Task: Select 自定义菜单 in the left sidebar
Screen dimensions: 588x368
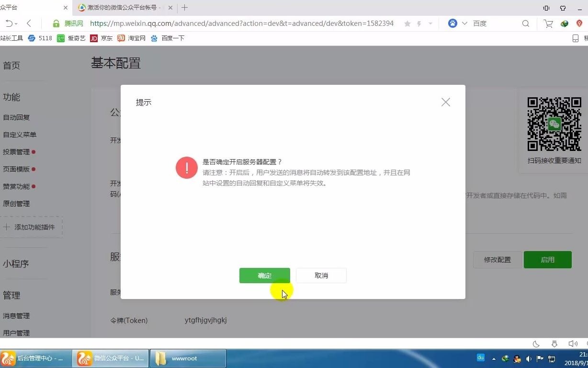Action: 20,135
